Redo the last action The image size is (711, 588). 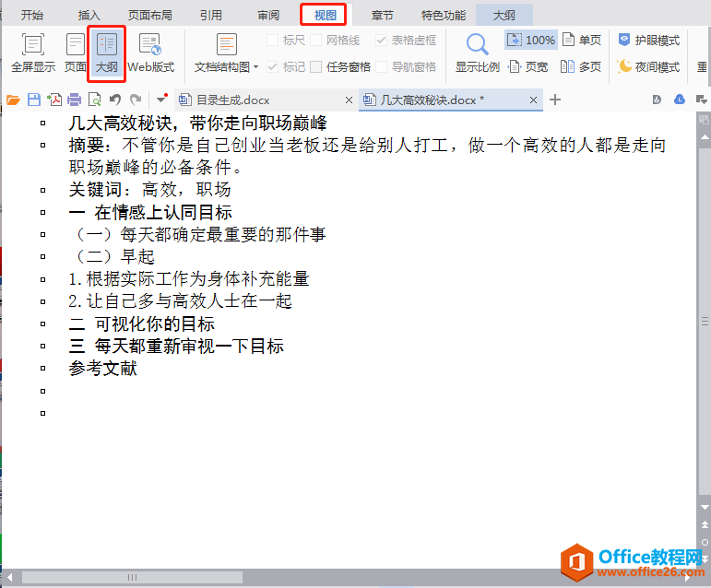(x=136, y=100)
